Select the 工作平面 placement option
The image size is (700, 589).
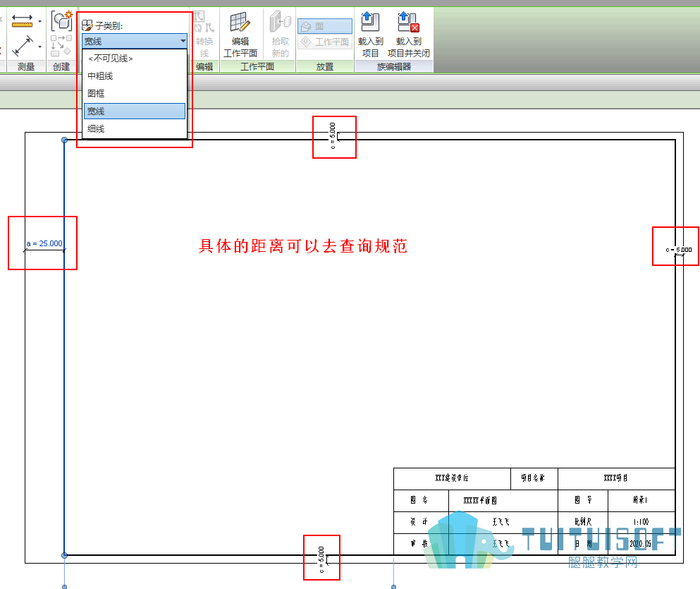pyautogui.click(x=325, y=42)
